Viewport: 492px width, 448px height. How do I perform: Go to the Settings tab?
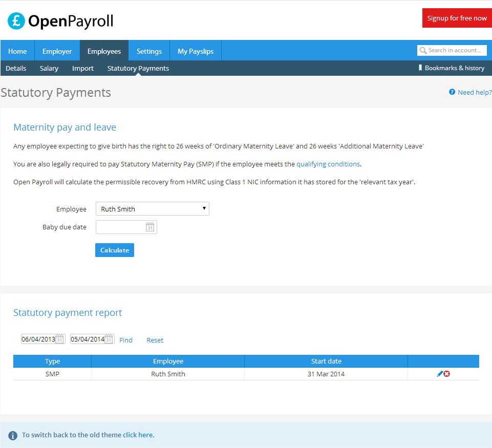click(x=149, y=51)
